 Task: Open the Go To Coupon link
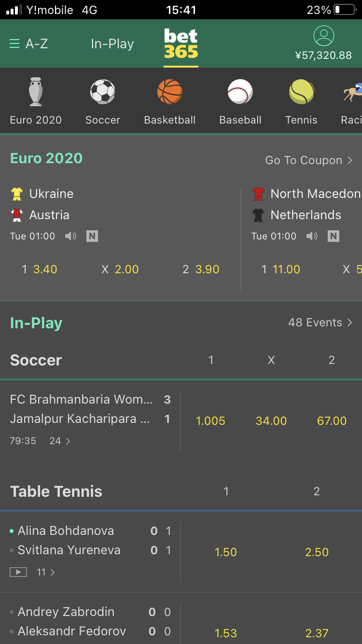309,160
